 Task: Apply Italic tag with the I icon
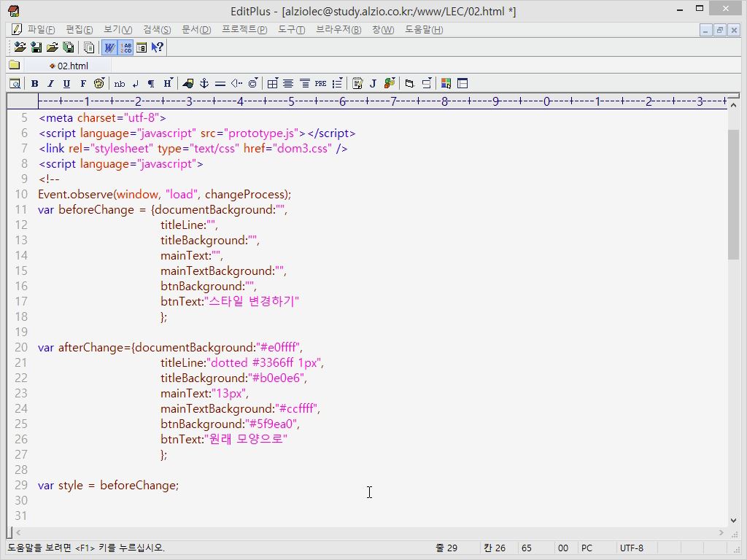(50, 84)
